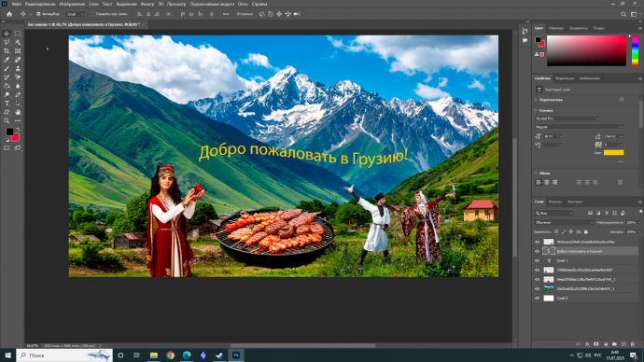Select the Rectangular Marquee tool
Image resolution: width=644 pixels, height=362 pixels.
coord(18,34)
